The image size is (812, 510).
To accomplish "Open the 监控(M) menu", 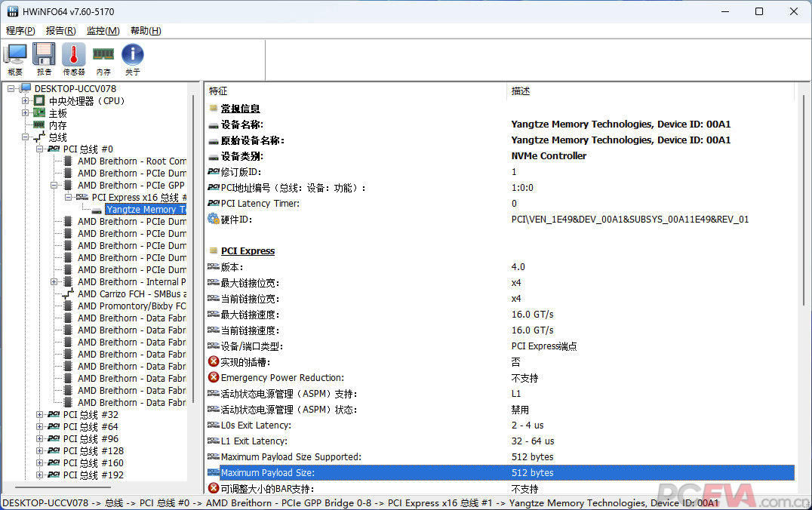I will click(103, 30).
